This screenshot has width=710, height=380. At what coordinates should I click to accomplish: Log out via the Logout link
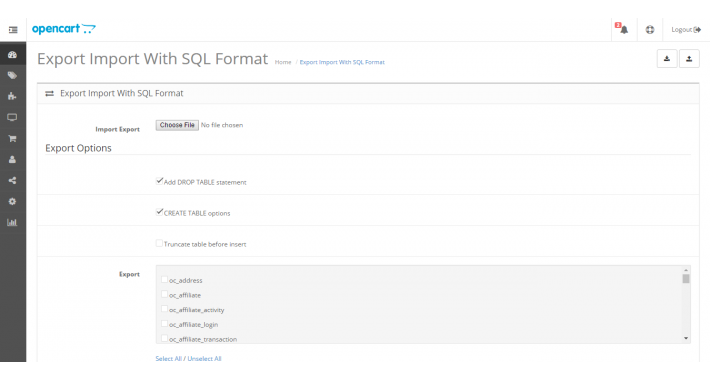click(686, 29)
